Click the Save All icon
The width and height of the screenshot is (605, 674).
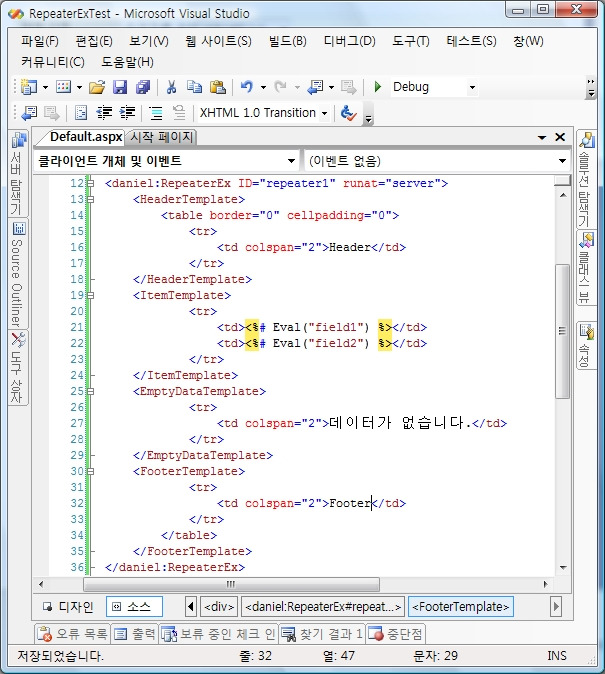point(143,87)
